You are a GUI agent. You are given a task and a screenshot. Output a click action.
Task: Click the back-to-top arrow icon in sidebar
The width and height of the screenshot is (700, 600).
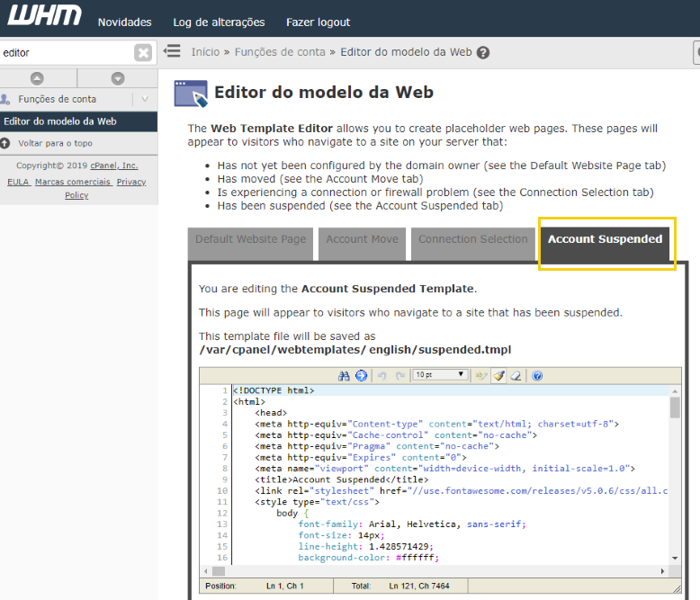pyautogui.click(x=4, y=143)
